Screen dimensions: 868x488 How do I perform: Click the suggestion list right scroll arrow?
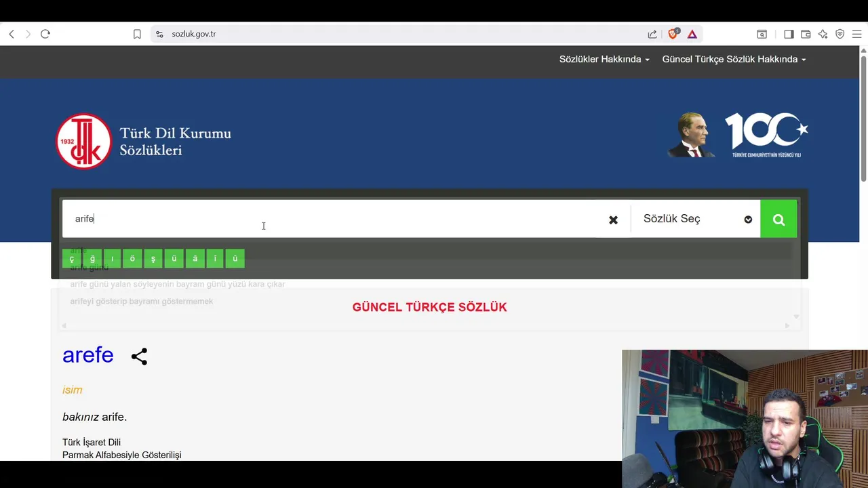pyautogui.click(x=787, y=326)
